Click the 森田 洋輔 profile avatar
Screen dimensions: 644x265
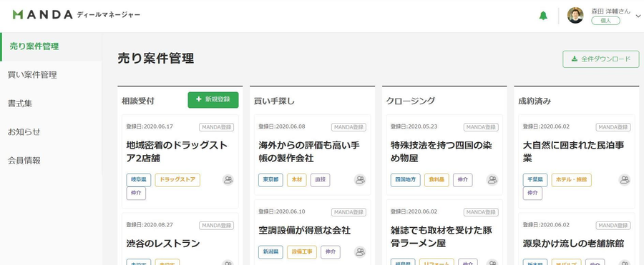click(x=575, y=15)
